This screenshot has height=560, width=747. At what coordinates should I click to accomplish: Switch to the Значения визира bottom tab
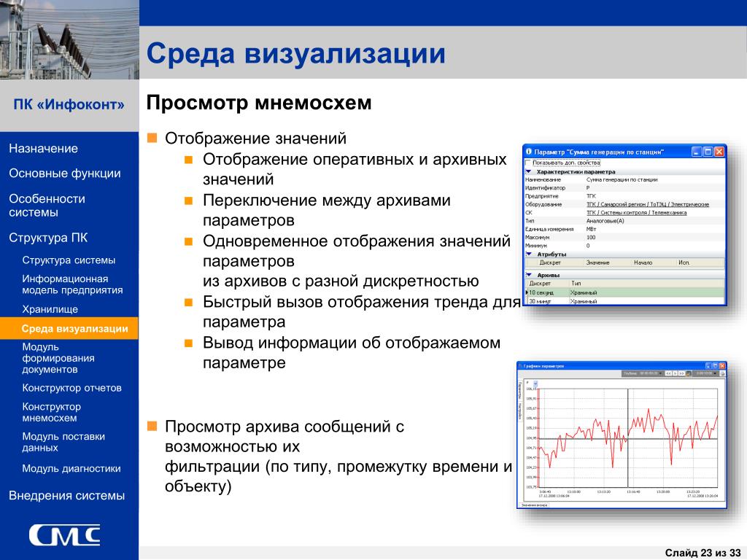click(534, 505)
